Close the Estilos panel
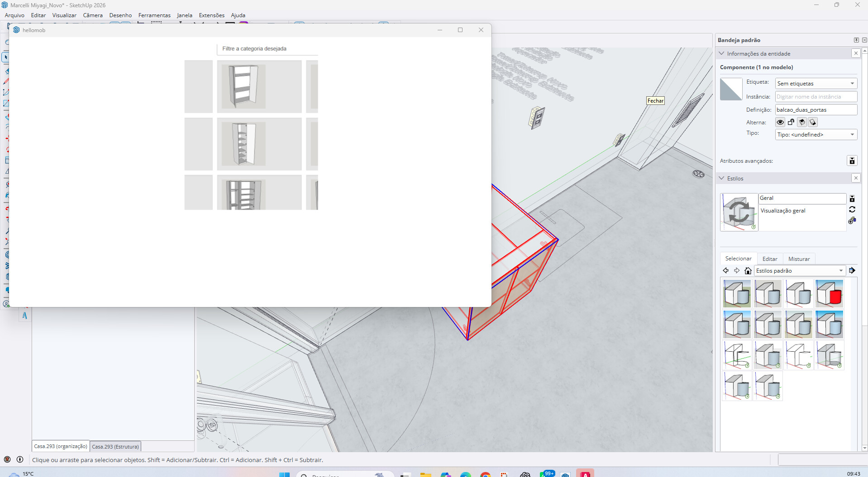Screen dimensions: 868x477 click(x=856, y=178)
